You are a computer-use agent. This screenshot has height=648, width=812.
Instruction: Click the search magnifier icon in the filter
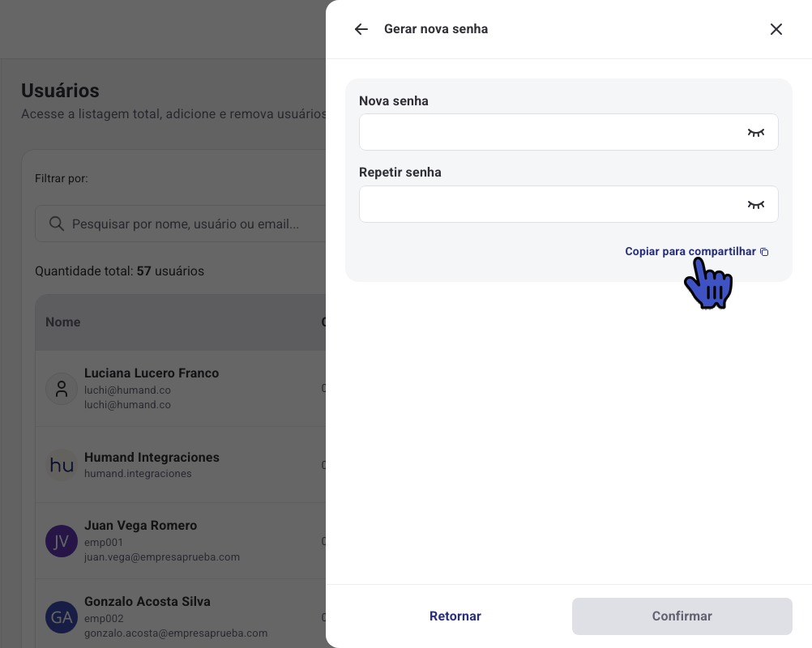[x=57, y=224]
